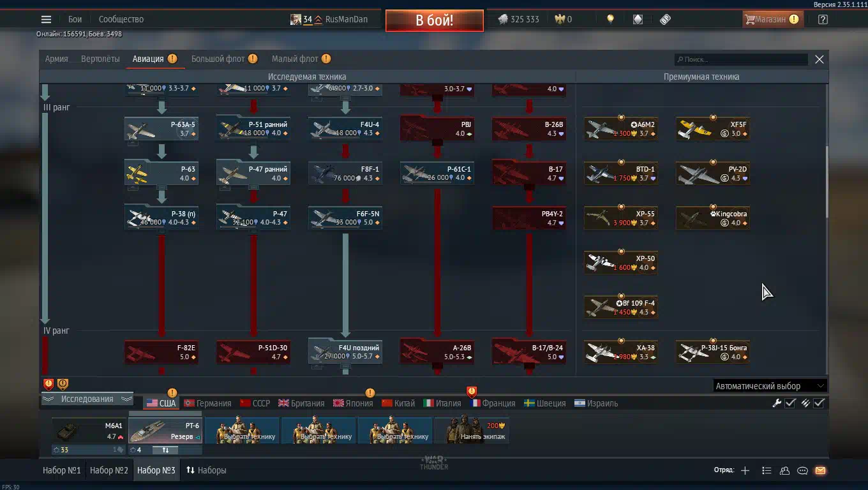Viewport: 868px width, 490px height.
Task: Click Нанять экипаж crew slot
Action: [x=472, y=430]
